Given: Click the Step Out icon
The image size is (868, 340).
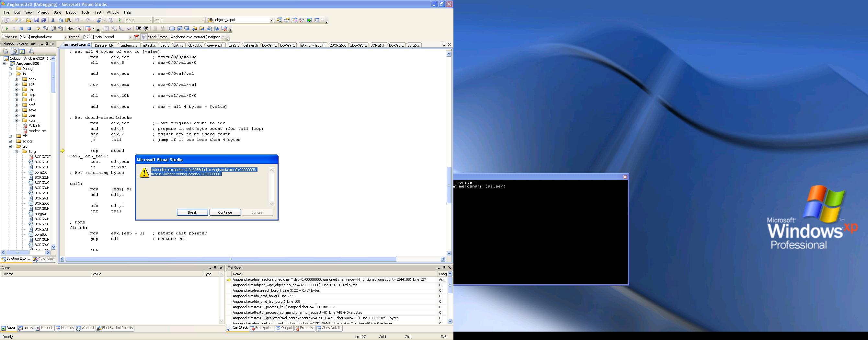Looking at the screenshot, I should click(61, 28).
